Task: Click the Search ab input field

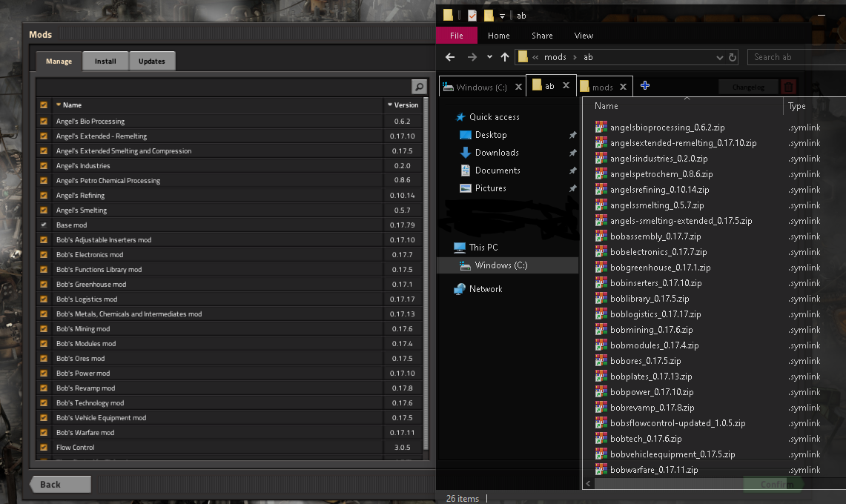Action: pos(796,57)
